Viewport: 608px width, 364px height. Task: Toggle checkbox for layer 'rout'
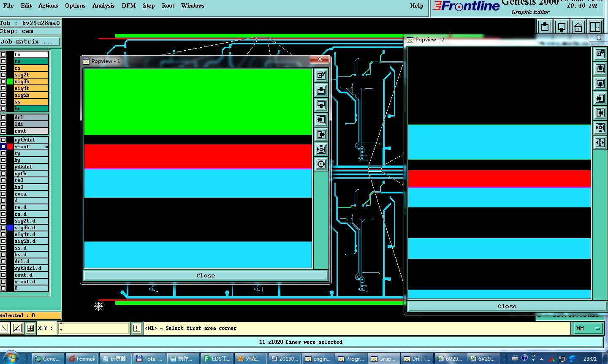point(3,131)
